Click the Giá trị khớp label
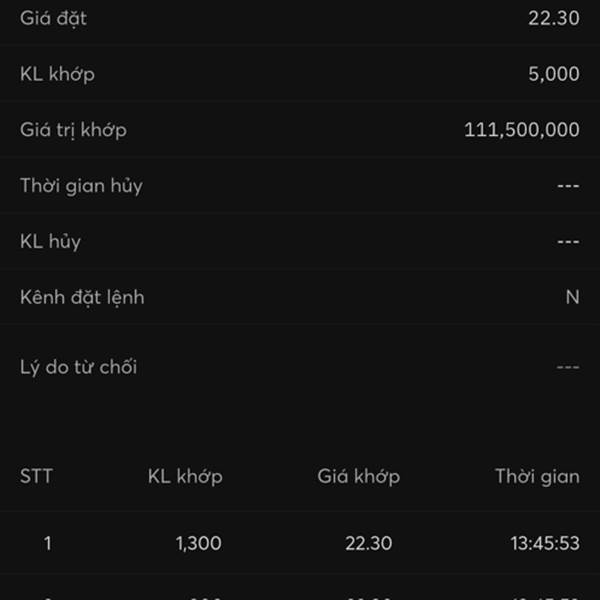Viewport: 600px width, 600px height. (73, 130)
